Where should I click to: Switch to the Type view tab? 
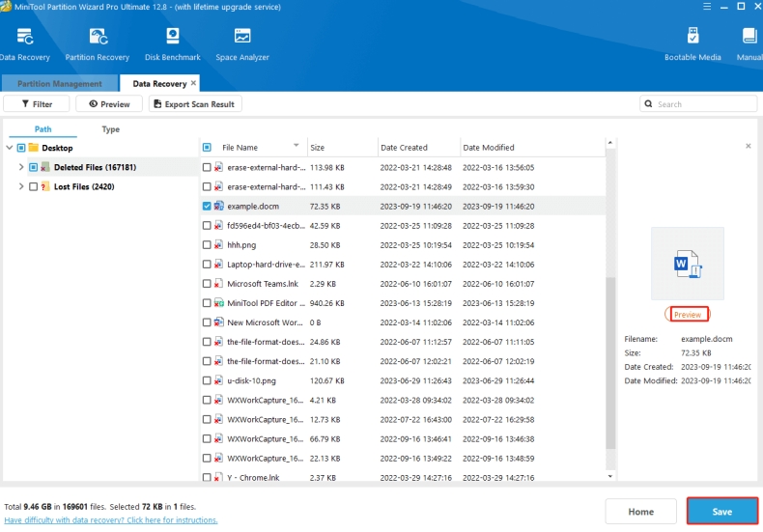point(111,129)
